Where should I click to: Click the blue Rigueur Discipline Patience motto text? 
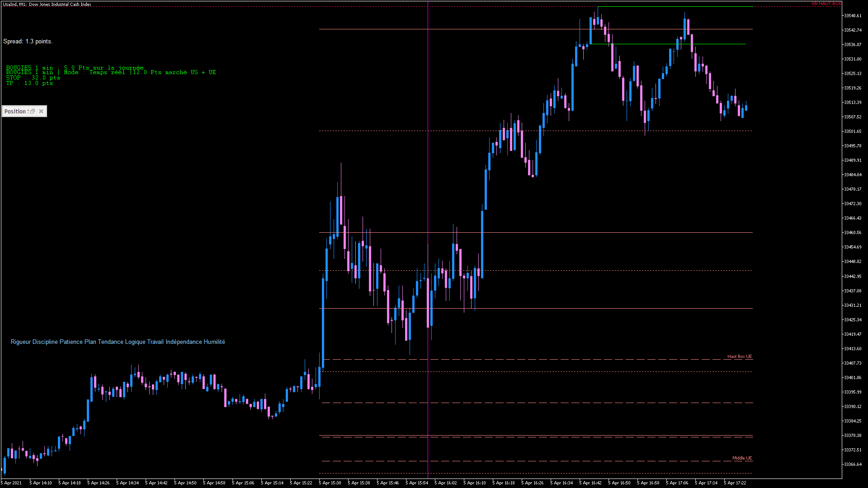[118, 342]
